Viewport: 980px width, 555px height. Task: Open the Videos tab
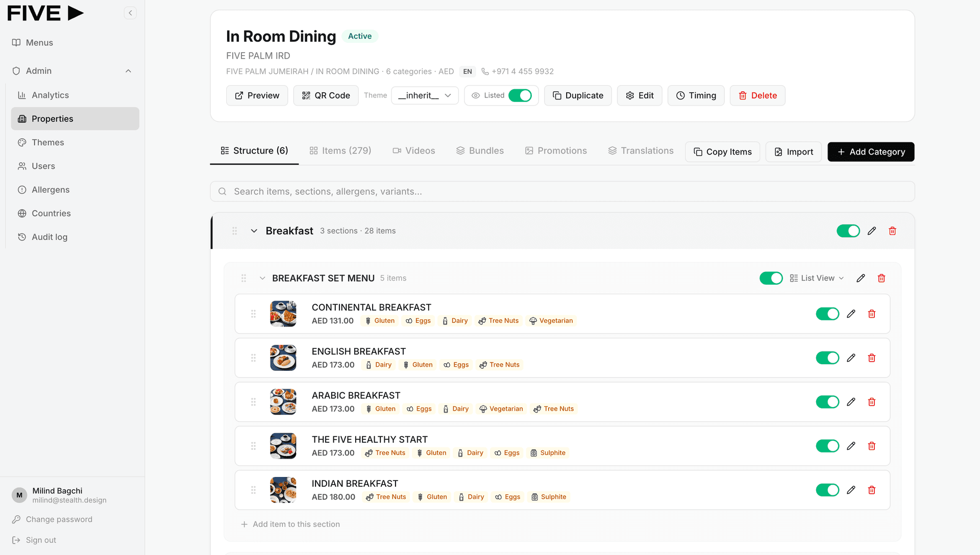413,151
